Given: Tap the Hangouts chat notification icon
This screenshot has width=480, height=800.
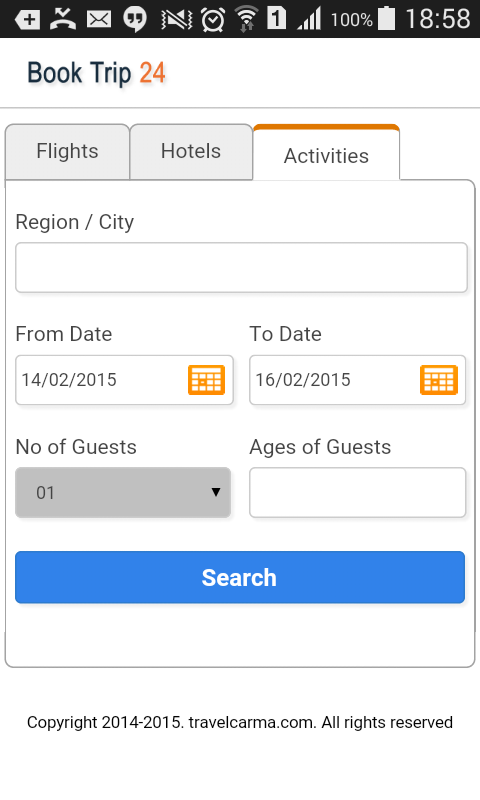Looking at the screenshot, I should point(135,19).
